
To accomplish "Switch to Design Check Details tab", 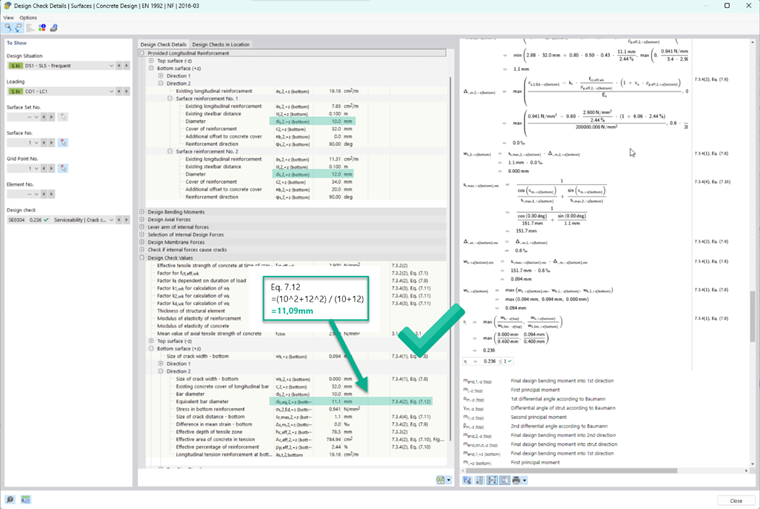I will coord(163,44).
